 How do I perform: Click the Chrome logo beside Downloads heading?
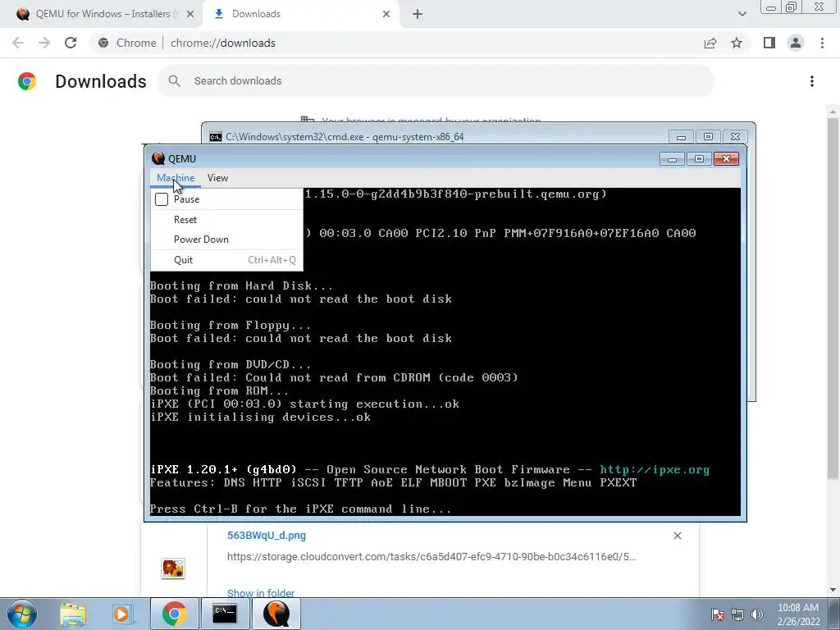[x=27, y=81]
